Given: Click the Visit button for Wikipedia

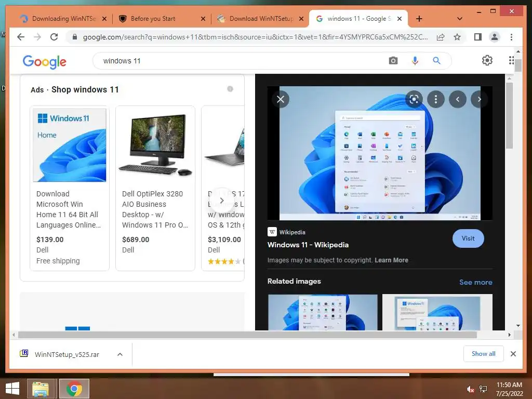Looking at the screenshot, I should pyautogui.click(x=468, y=238).
